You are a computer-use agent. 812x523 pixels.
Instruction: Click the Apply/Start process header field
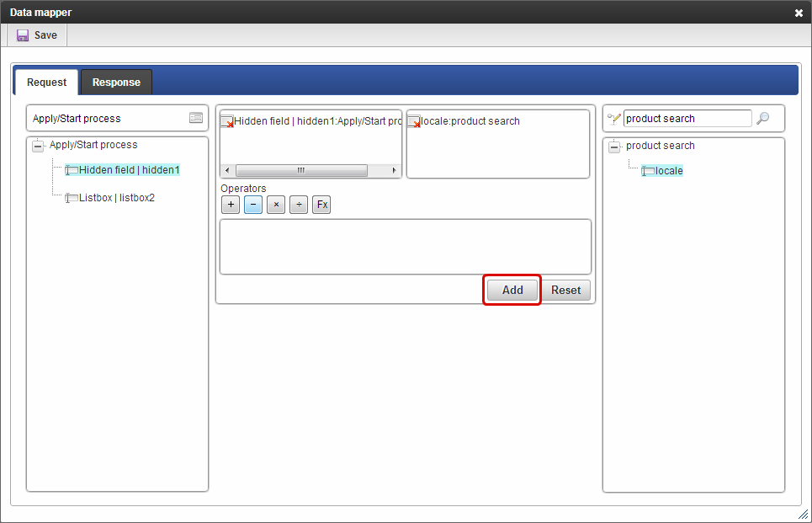point(117,118)
